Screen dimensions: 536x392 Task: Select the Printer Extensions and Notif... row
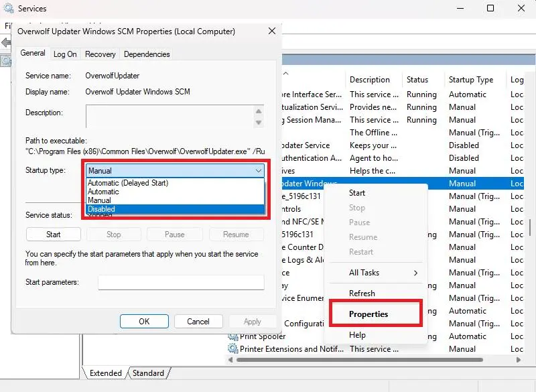coord(375,349)
